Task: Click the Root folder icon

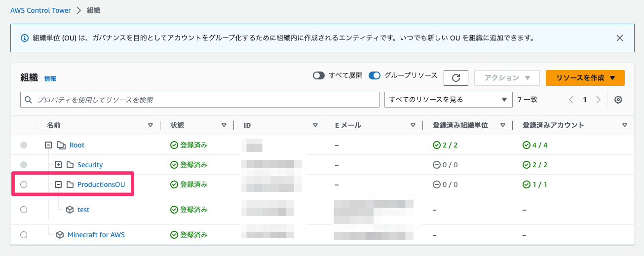Action: pyautogui.click(x=61, y=145)
